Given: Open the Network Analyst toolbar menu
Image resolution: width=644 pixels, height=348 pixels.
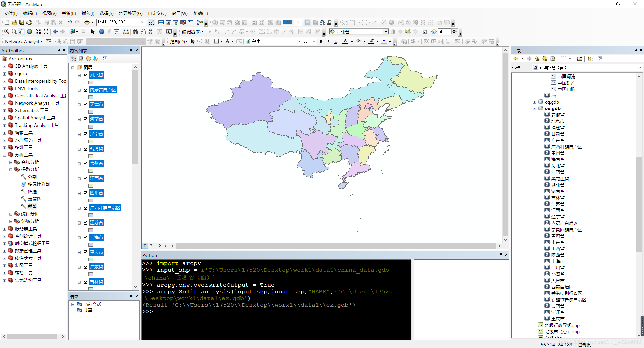Looking at the screenshot, I should tap(23, 41).
